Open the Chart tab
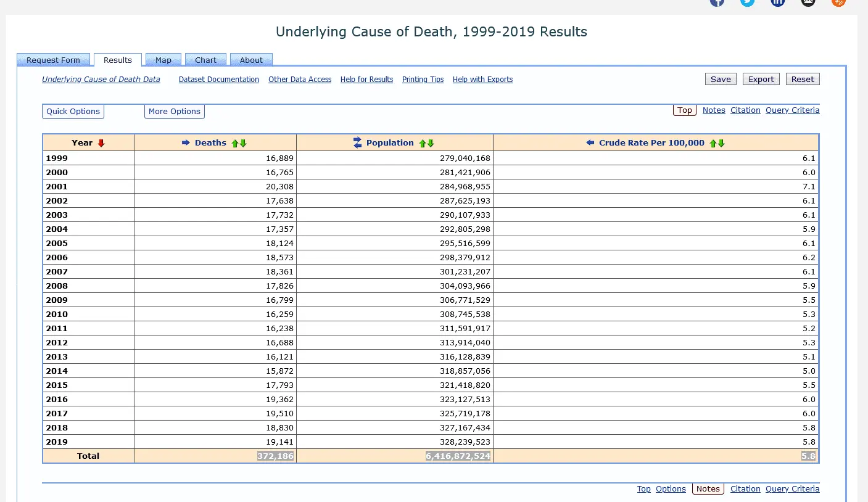 pyautogui.click(x=205, y=60)
